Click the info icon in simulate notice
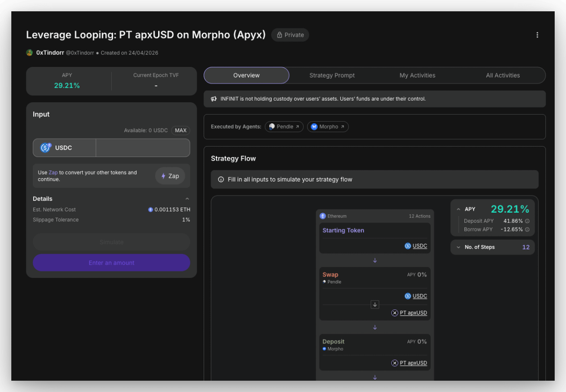566x392 pixels. tap(221, 180)
